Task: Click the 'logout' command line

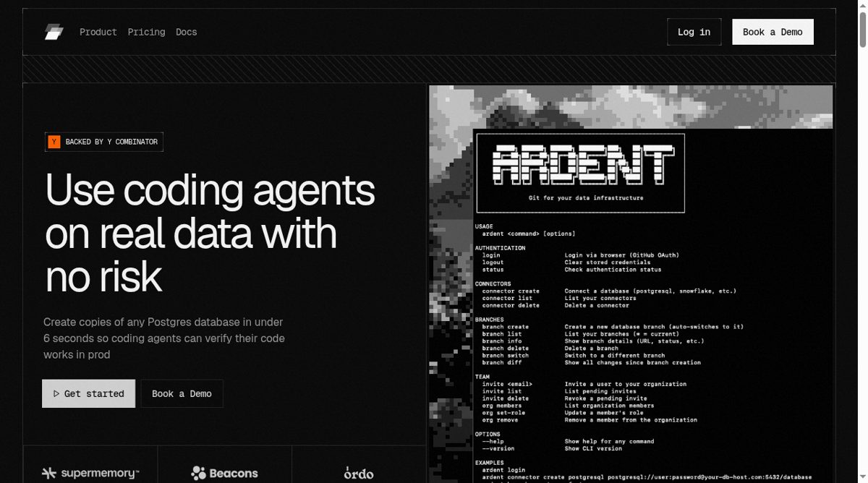Action: click(x=566, y=262)
